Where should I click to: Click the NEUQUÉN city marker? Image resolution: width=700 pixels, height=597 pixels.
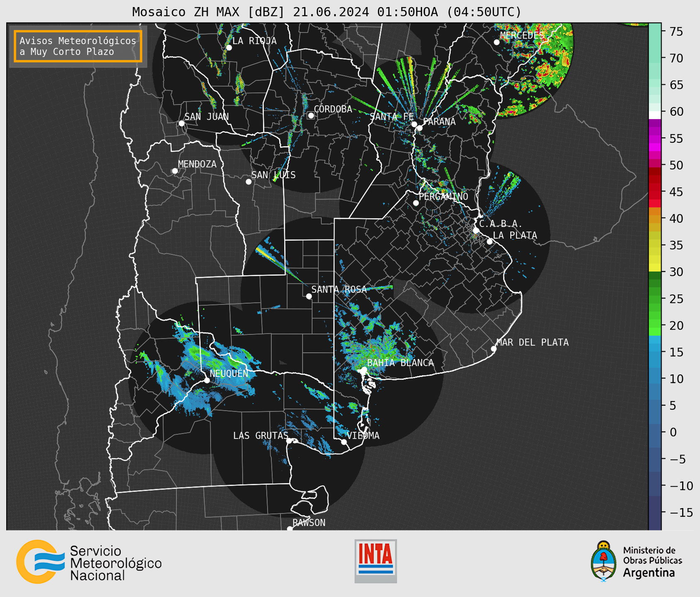tap(207, 380)
